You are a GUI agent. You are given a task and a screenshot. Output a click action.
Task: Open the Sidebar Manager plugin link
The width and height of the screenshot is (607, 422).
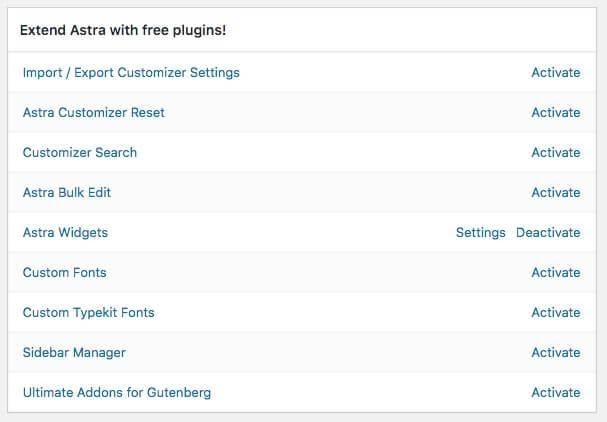click(74, 352)
